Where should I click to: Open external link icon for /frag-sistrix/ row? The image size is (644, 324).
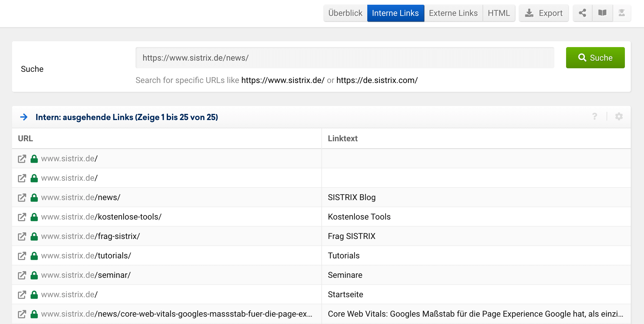coord(22,237)
